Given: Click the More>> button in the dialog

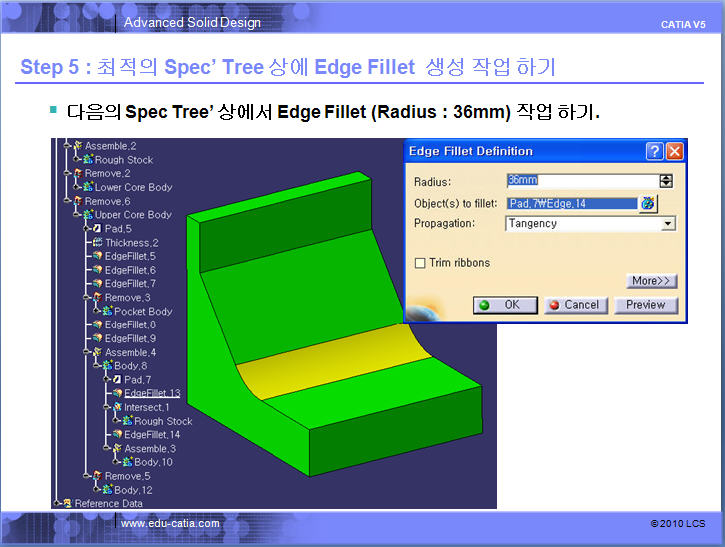Looking at the screenshot, I should click(x=651, y=281).
